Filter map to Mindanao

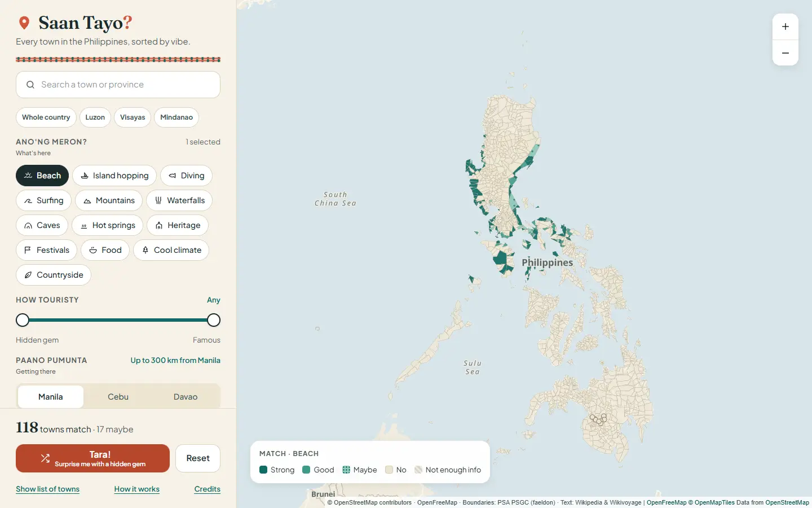click(x=176, y=117)
